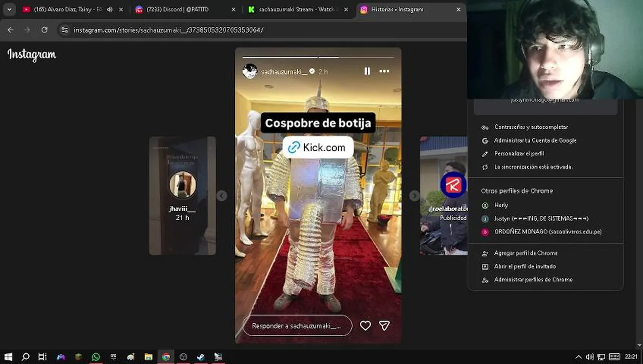Image resolution: width=643 pixels, height=364 pixels.
Task: Open the Publicidad sponsored story preview
Action: coord(443,196)
